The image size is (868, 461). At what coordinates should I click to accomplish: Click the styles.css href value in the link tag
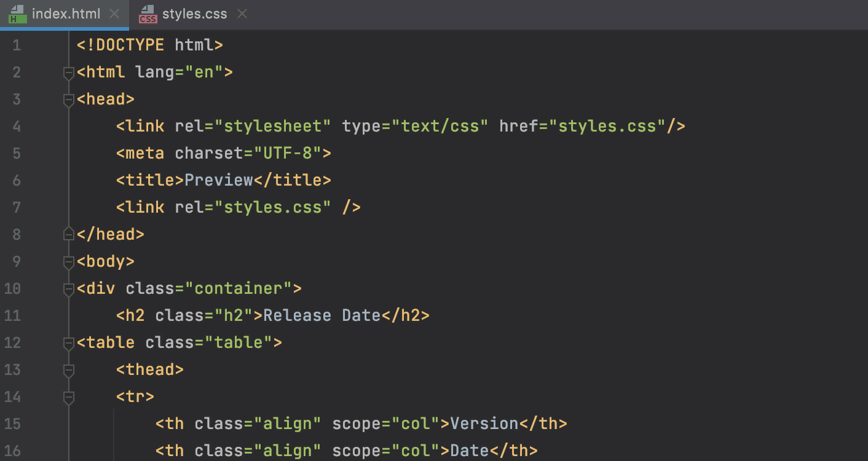point(607,125)
